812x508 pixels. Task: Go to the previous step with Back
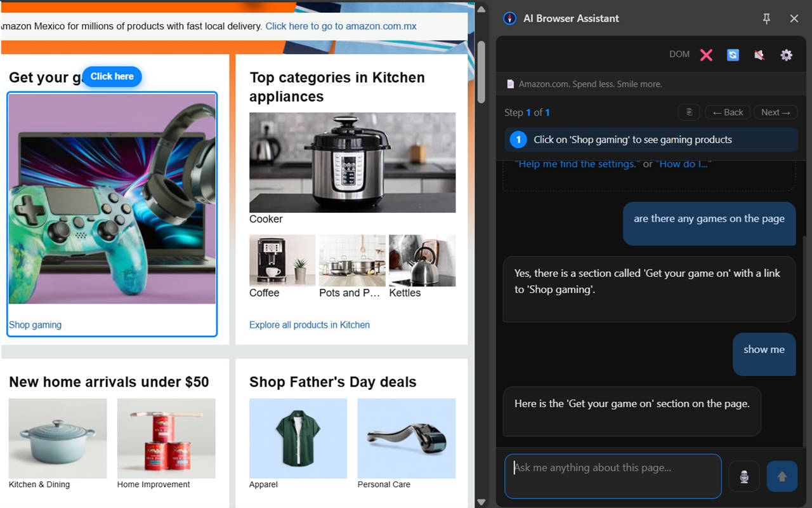coord(728,112)
